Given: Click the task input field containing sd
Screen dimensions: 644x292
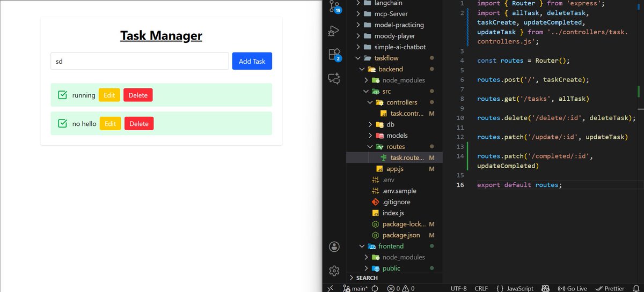Looking at the screenshot, I should point(140,61).
